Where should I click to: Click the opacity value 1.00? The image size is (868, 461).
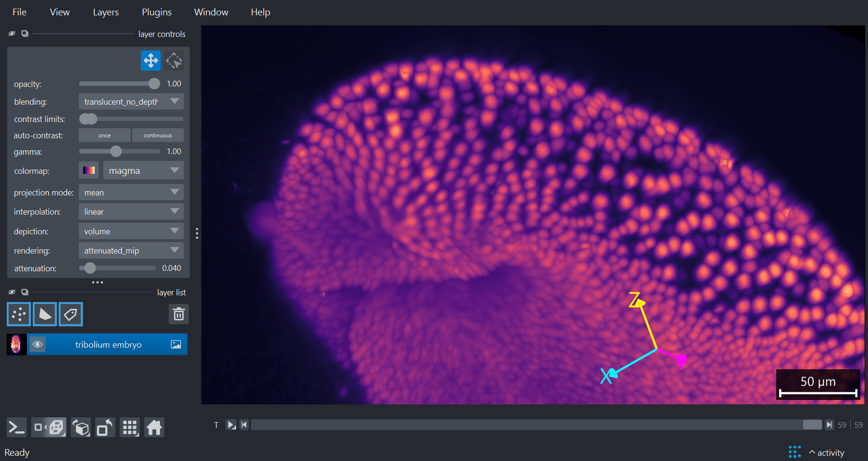point(174,84)
